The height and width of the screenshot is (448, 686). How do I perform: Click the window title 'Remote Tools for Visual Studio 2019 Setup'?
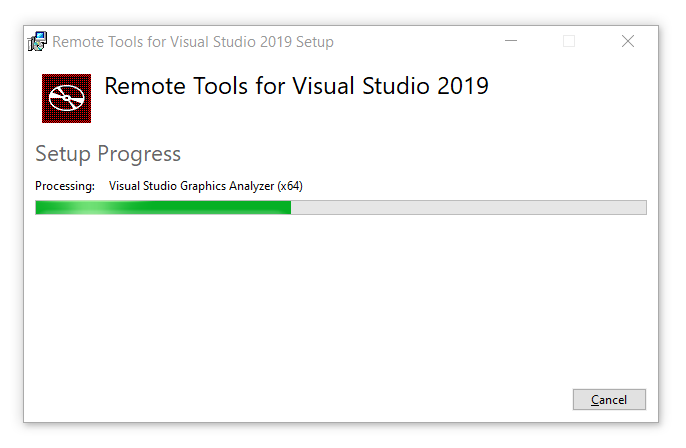click(193, 42)
